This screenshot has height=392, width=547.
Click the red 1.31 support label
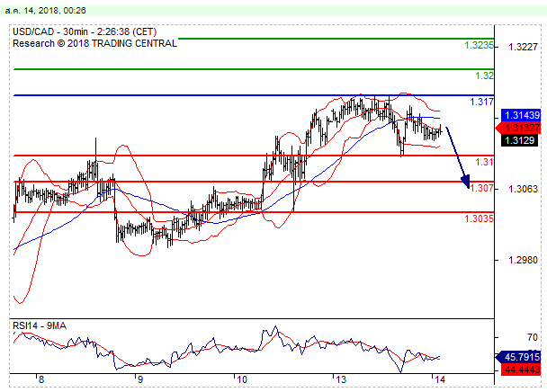tap(485, 162)
